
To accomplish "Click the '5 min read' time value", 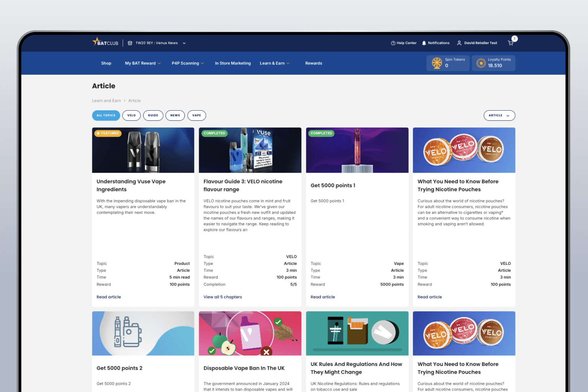I will point(180,278).
